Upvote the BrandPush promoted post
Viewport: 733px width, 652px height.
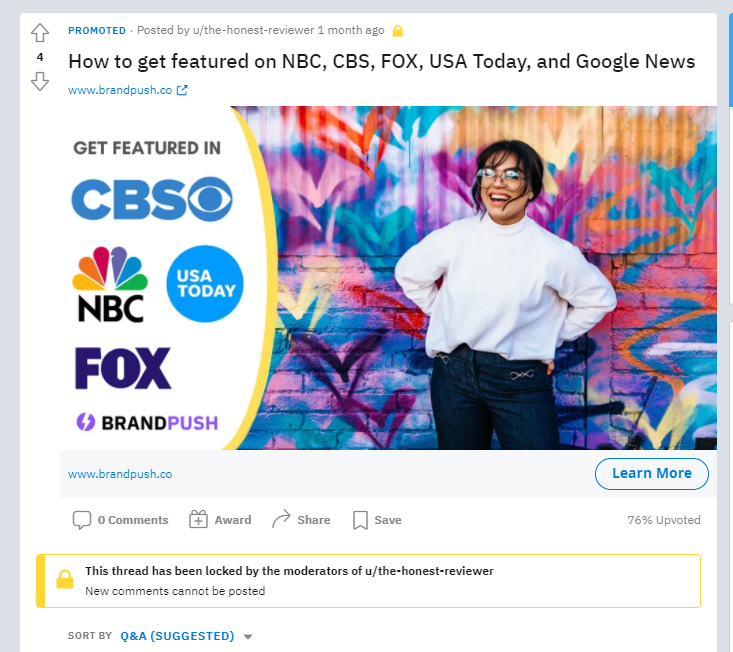coord(40,33)
